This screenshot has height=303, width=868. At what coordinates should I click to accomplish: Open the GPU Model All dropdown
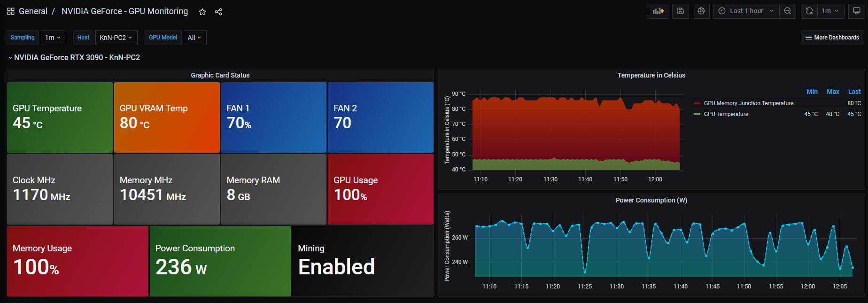pos(194,38)
